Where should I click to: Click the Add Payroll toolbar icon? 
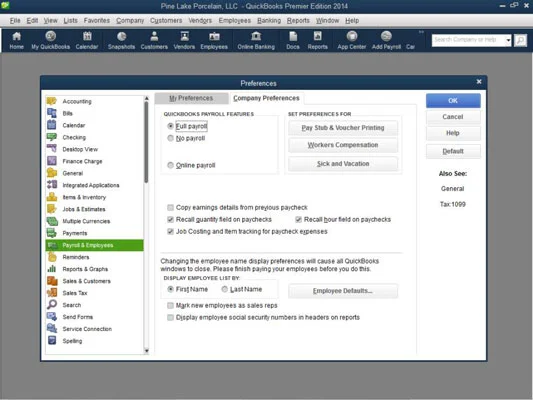386,40
